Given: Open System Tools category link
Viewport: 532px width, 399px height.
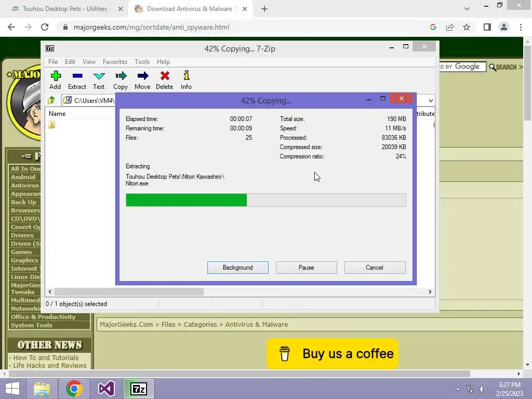Looking at the screenshot, I should click(x=32, y=325).
